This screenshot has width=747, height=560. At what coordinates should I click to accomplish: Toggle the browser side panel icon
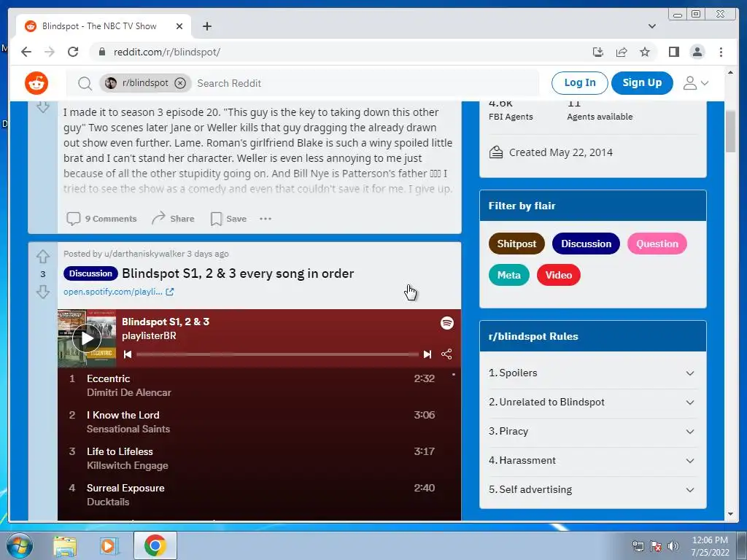[673, 52]
